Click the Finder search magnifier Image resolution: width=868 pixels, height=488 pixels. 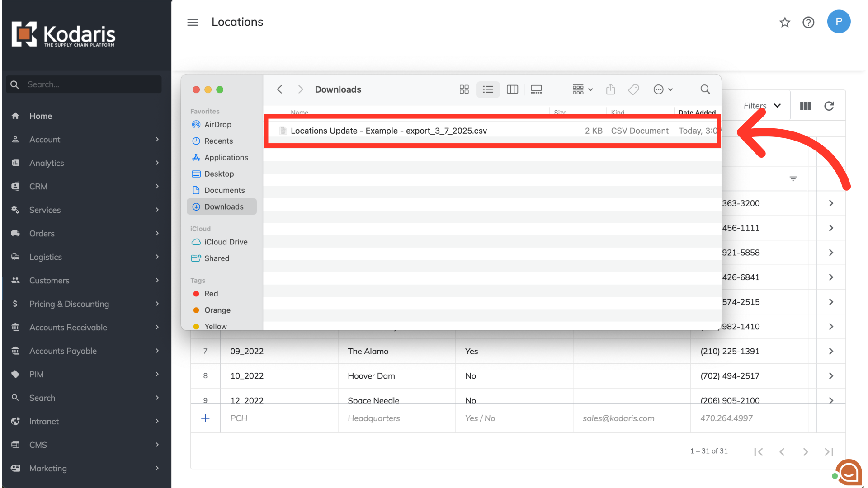click(x=705, y=89)
